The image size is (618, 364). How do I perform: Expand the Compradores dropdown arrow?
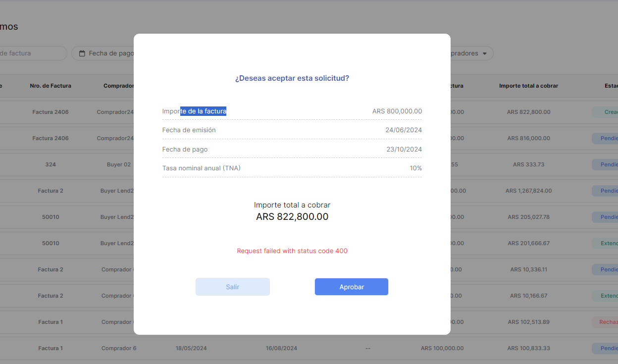click(x=485, y=53)
